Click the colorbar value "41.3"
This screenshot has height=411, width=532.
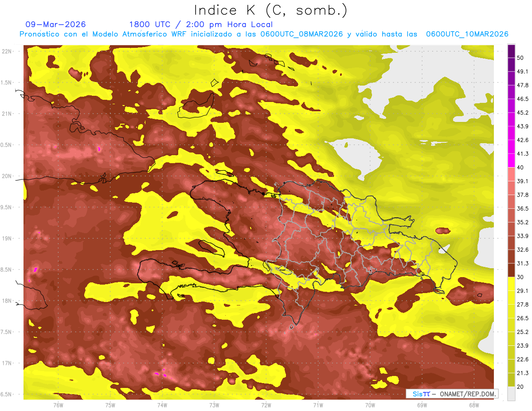pyautogui.click(x=523, y=154)
